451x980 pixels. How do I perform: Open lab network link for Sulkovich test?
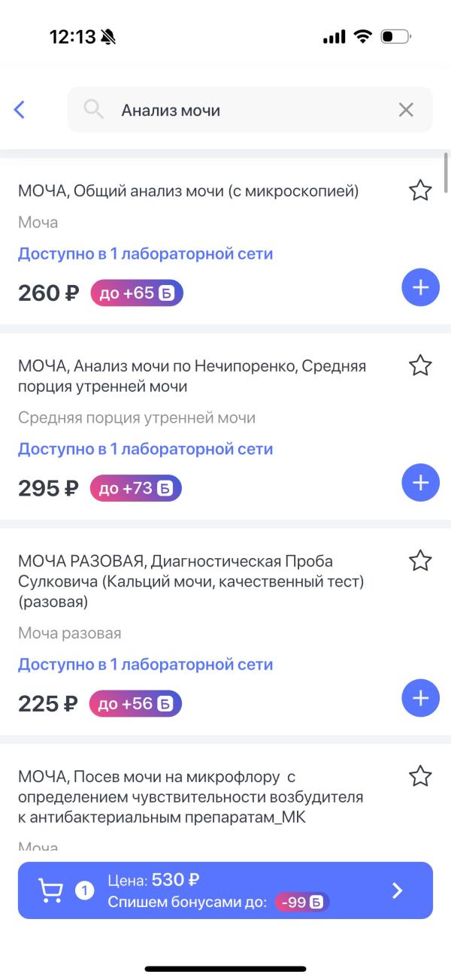pos(145,665)
